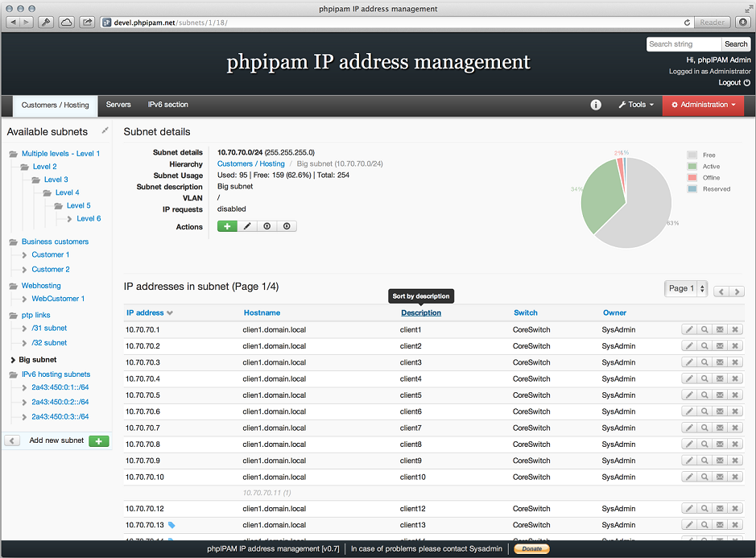Viewport: 756px width, 558px height.
Task: Switch to the Servers section tab
Action: coord(118,105)
